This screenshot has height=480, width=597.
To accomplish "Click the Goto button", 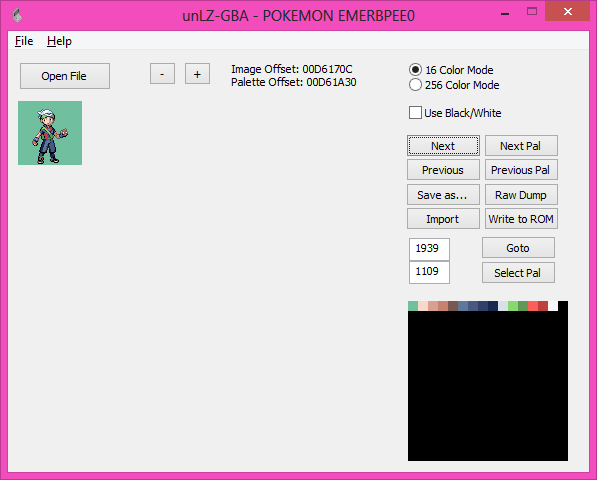I will [518, 248].
